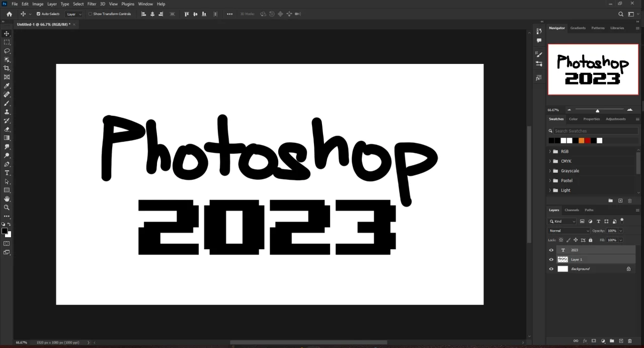
Task: Open the Fill value dropdown arrow
Action: pyautogui.click(x=620, y=240)
